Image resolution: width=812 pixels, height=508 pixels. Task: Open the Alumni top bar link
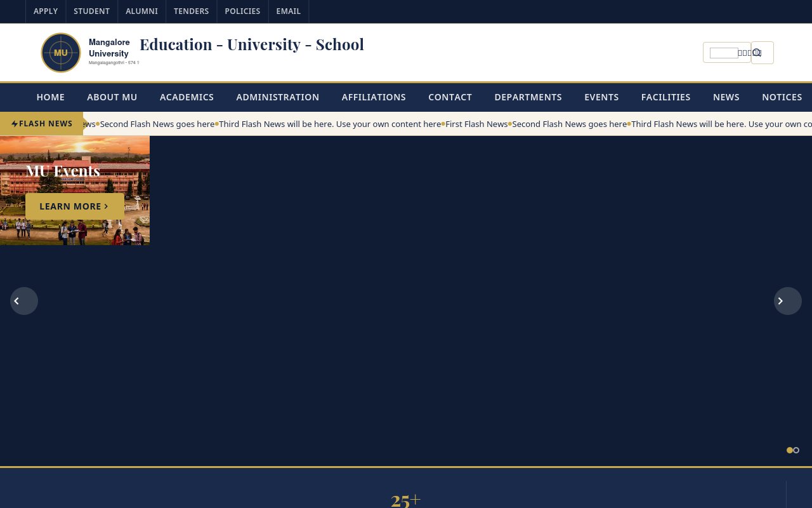[141, 11]
